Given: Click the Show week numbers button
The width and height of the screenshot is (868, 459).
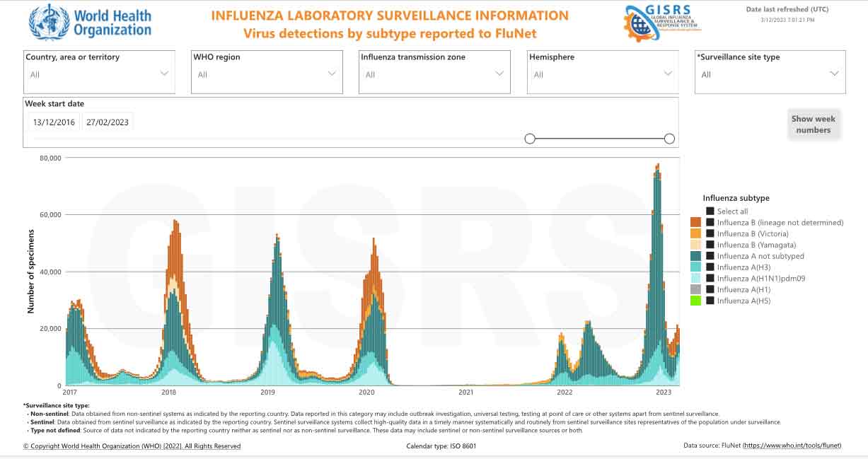Looking at the screenshot, I should pyautogui.click(x=814, y=124).
